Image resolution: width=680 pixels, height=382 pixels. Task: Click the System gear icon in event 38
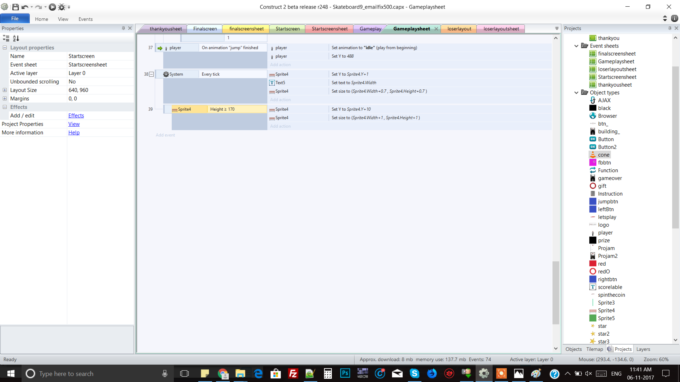pos(166,74)
